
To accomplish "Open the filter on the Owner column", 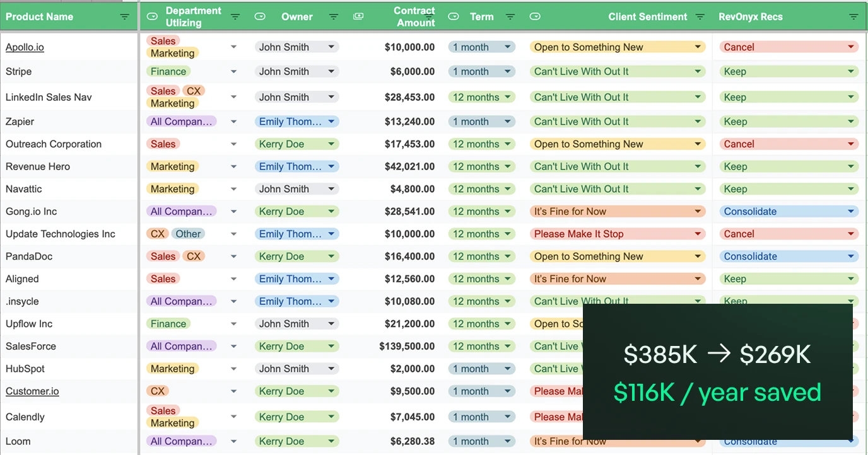I will click(334, 16).
